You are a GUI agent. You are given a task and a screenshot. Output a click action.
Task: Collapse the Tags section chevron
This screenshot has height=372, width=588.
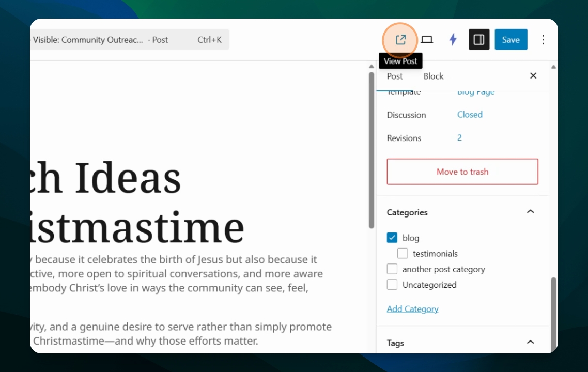(x=530, y=342)
